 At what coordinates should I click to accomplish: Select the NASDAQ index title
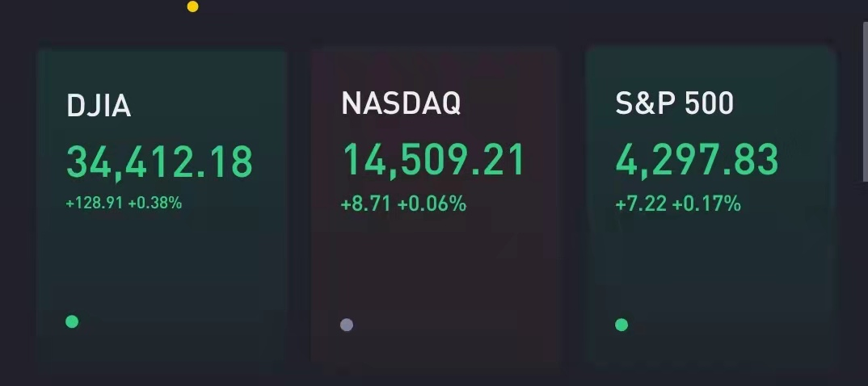click(x=401, y=103)
